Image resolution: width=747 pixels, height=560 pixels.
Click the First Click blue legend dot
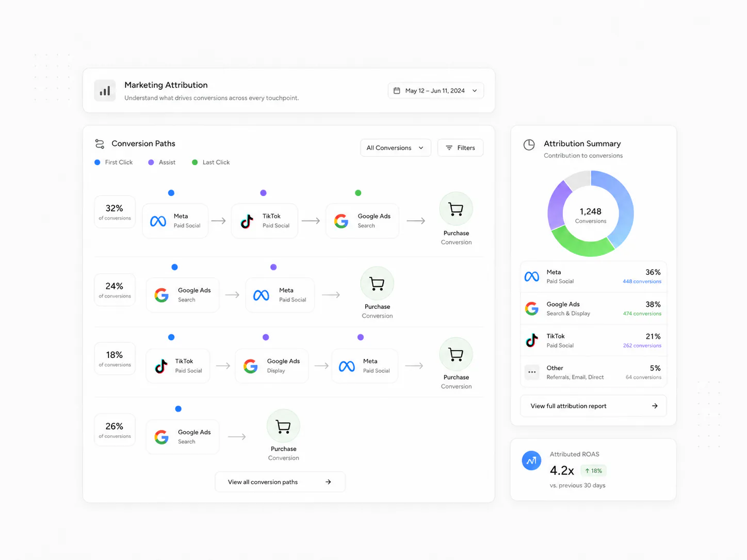(x=98, y=162)
